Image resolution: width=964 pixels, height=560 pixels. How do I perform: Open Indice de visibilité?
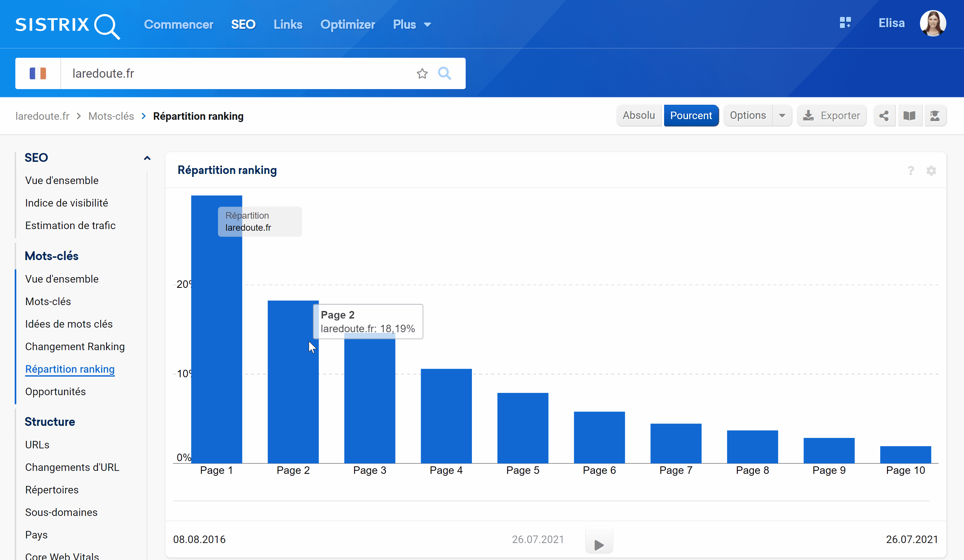coord(66,203)
